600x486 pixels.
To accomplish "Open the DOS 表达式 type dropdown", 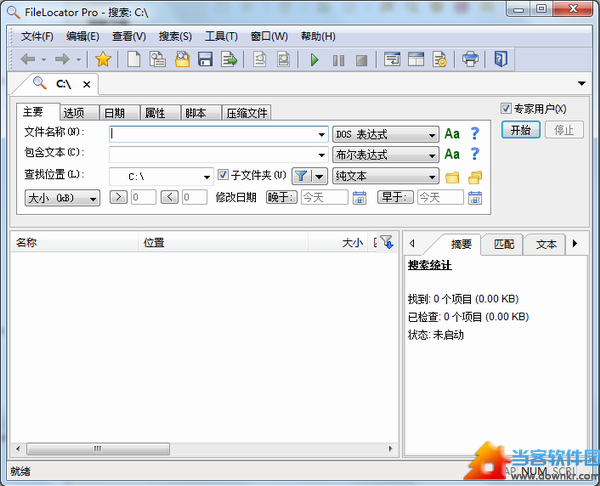I will point(385,135).
